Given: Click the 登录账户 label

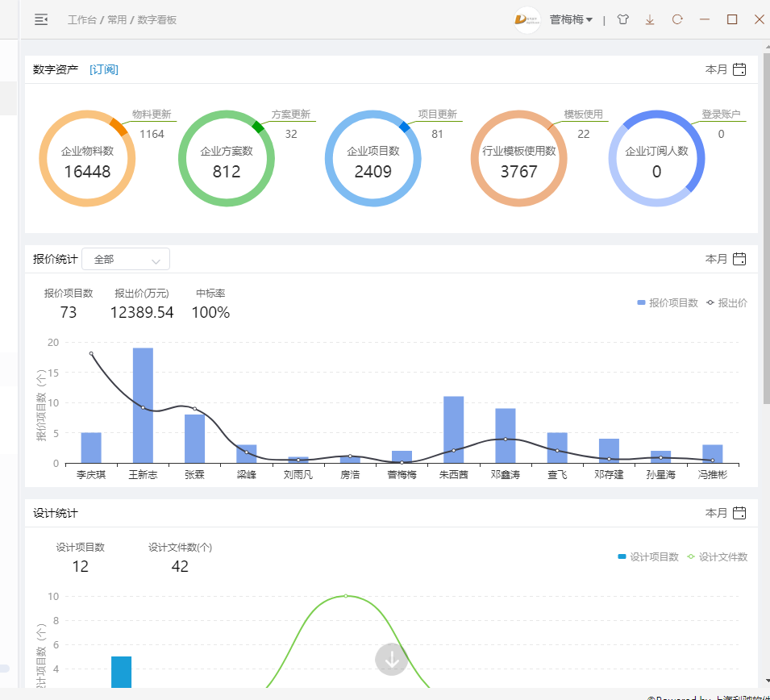Looking at the screenshot, I should (x=721, y=115).
